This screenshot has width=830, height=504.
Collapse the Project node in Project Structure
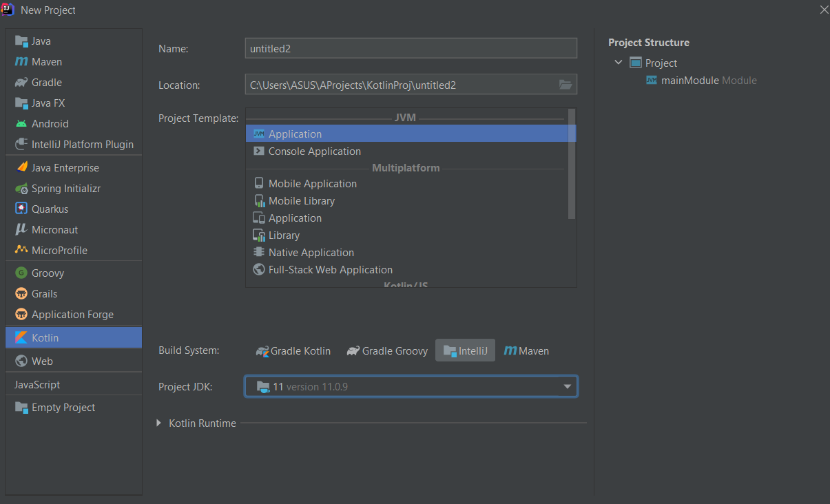619,63
